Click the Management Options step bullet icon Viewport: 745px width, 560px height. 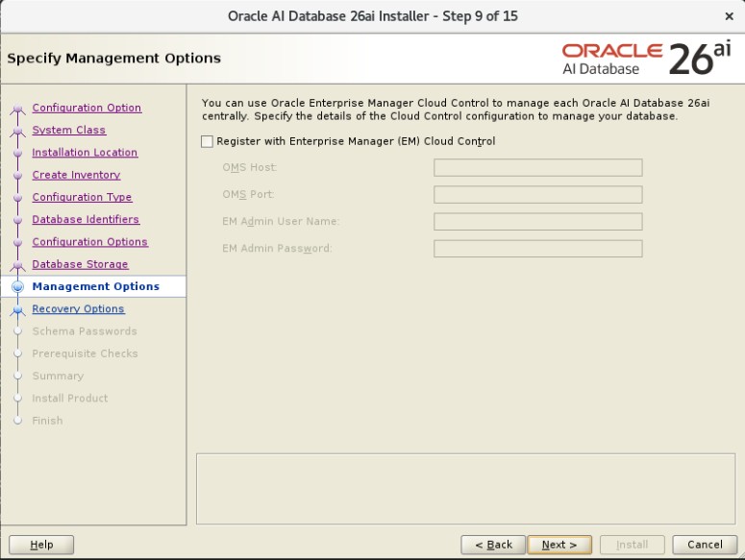click(17, 286)
